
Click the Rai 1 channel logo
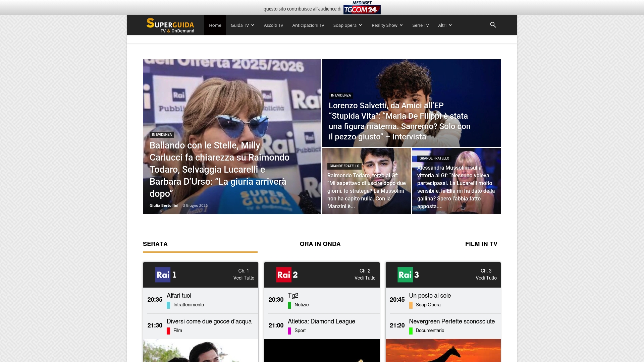point(166,275)
